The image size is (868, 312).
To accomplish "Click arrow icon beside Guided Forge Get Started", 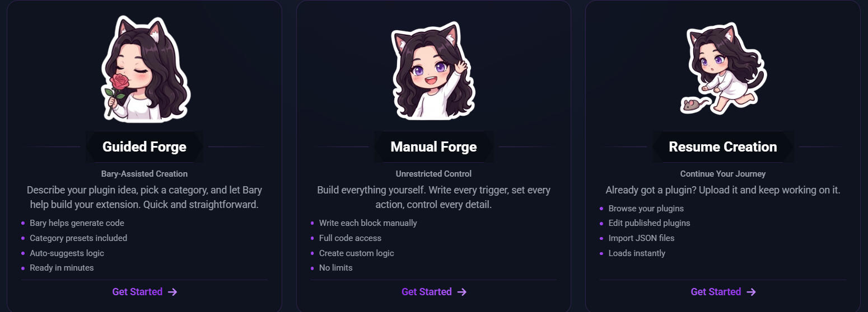I will tap(172, 292).
